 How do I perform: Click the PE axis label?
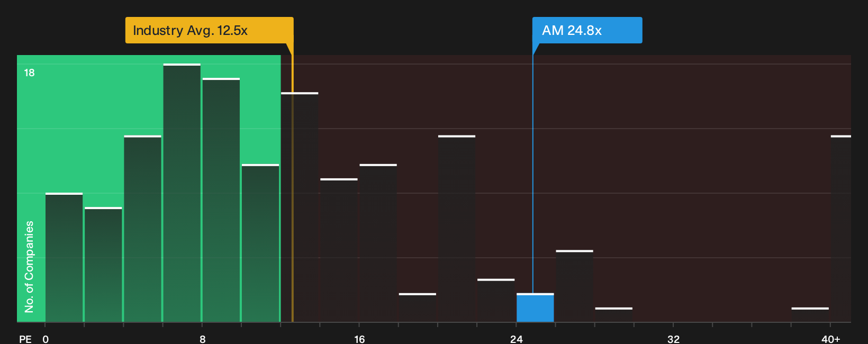click(25, 339)
